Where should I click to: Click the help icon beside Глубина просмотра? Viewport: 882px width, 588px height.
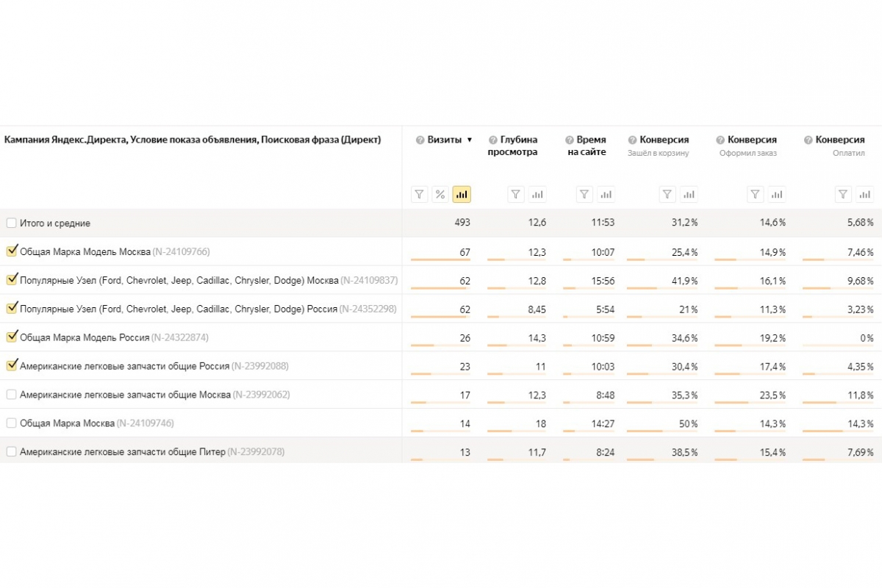[493, 140]
